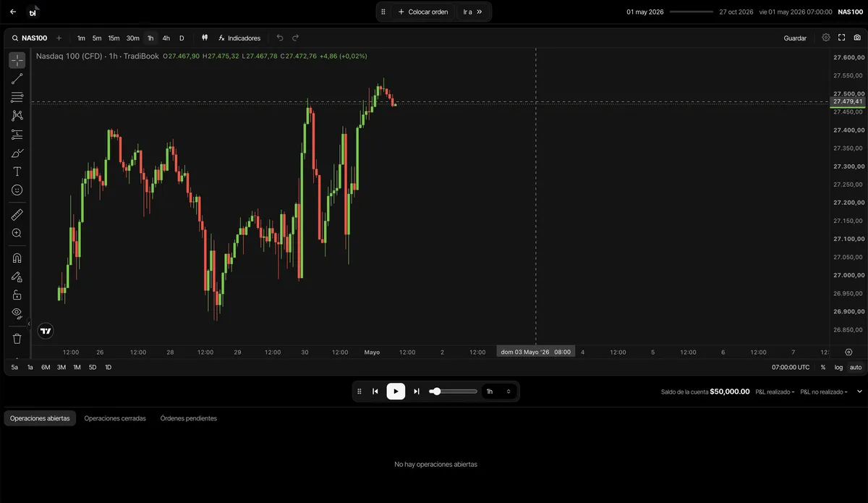Select the ruler measure tool

point(17,214)
